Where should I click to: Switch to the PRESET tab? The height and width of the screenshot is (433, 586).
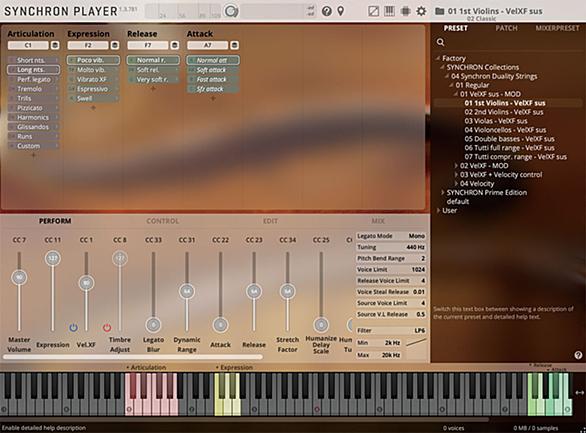456,28
